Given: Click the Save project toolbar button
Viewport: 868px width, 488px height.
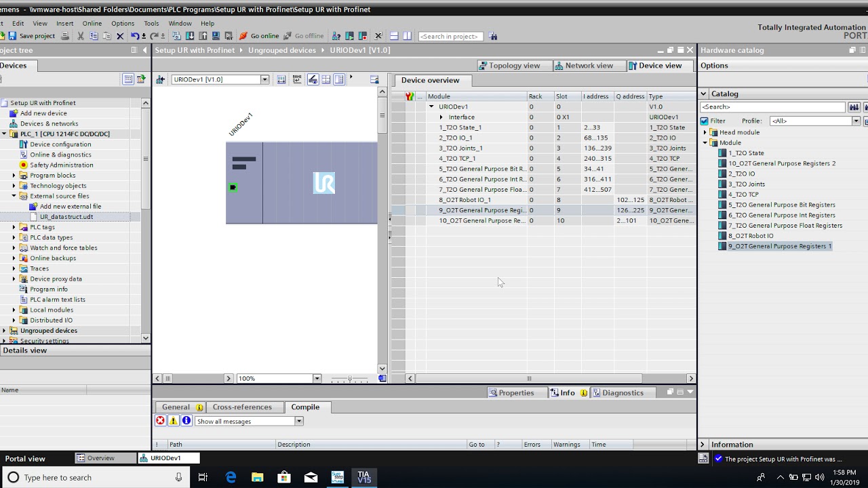Looking at the screenshot, I should 32,36.
